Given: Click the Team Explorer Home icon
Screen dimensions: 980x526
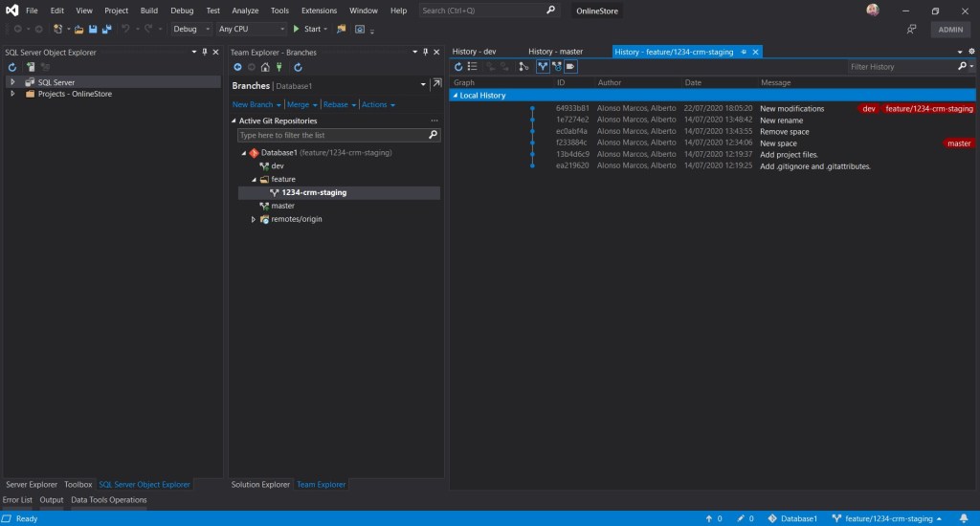Looking at the screenshot, I should coord(264,67).
